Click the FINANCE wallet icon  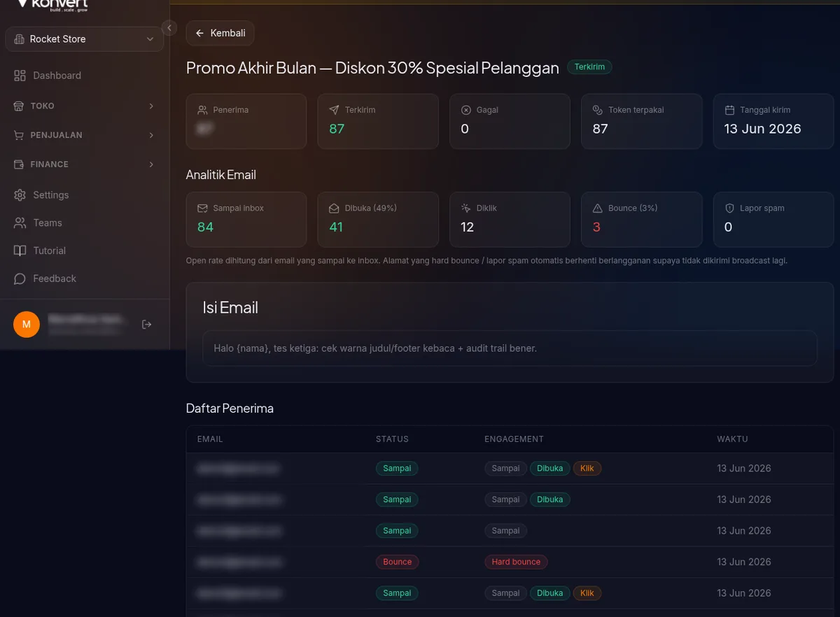18,164
